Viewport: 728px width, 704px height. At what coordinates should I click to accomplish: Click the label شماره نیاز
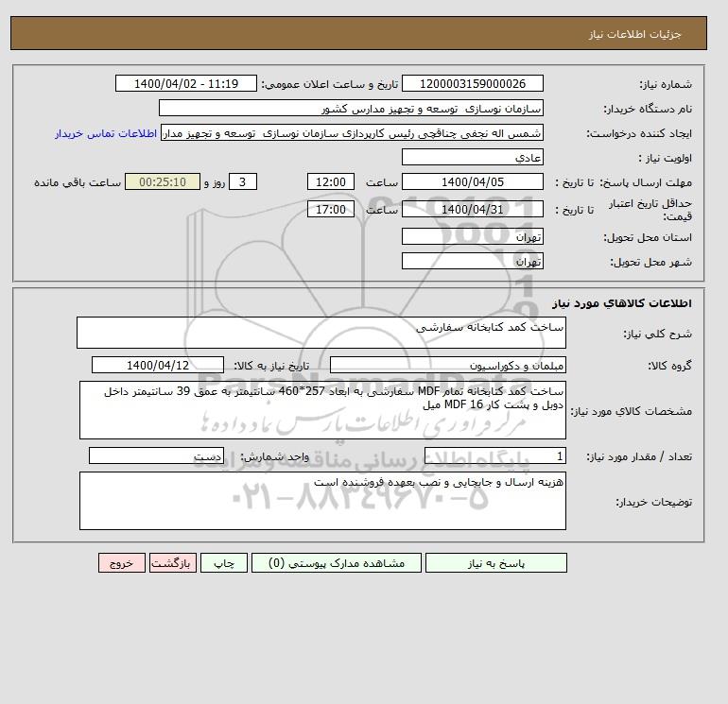click(x=666, y=84)
